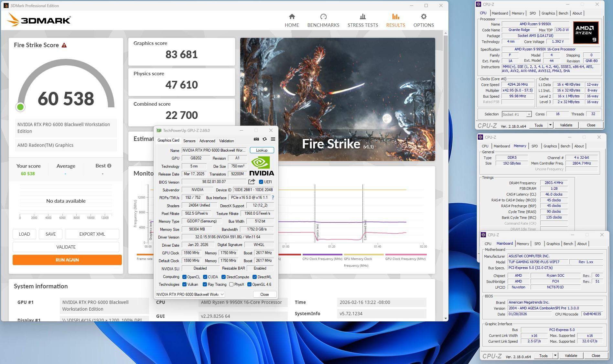Toggle the PhysX checkbox
613x364 pixels.
coord(231,284)
